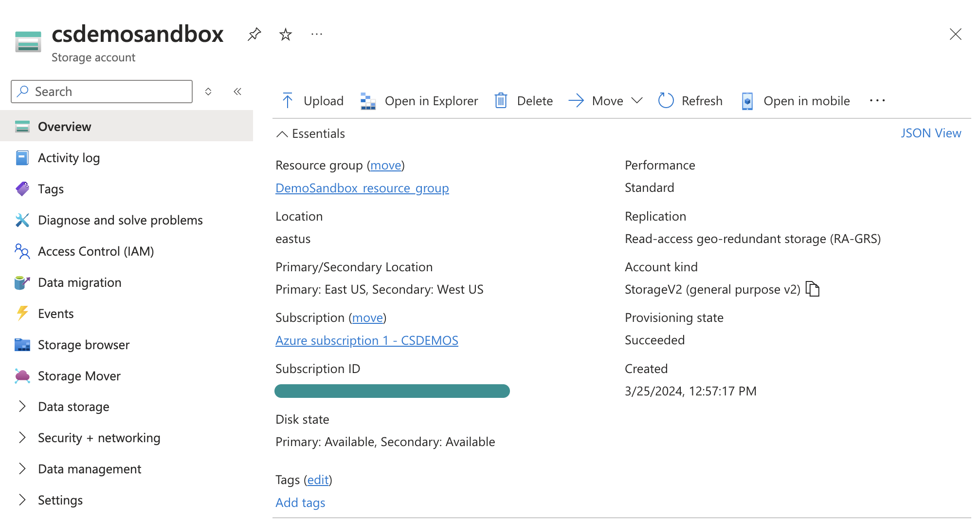Image resolution: width=980 pixels, height=524 pixels.
Task: Open the toolbar overflow ellipsis menu
Action: pyautogui.click(x=876, y=101)
